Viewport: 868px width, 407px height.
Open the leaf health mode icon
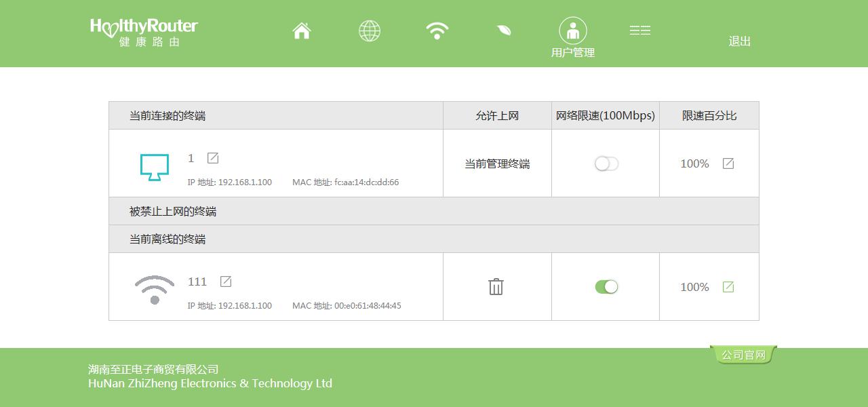click(x=504, y=31)
